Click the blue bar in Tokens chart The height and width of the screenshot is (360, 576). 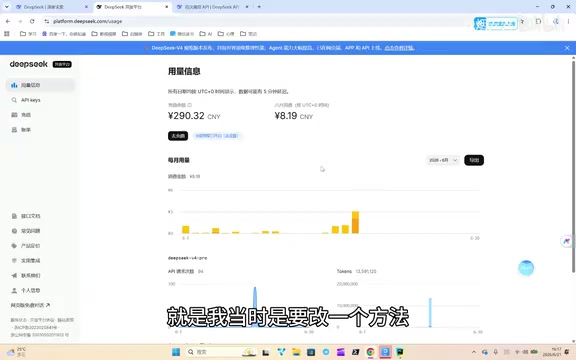(x=430, y=313)
